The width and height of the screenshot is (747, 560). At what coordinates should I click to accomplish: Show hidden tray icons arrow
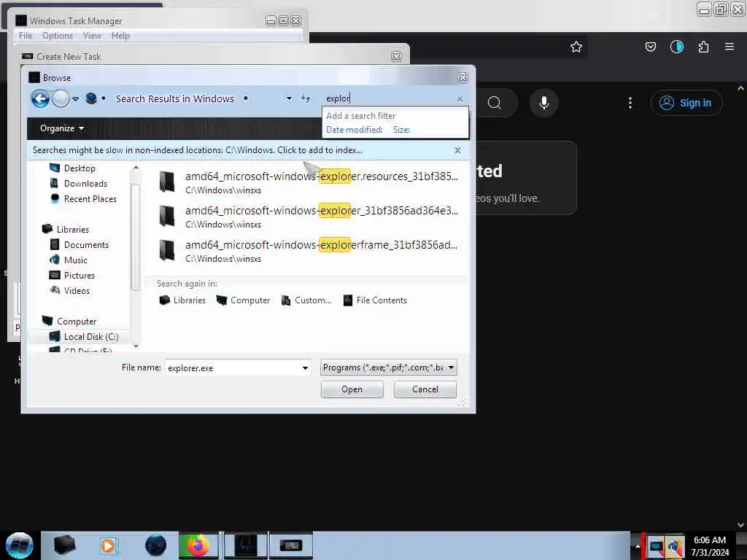click(637, 546)
